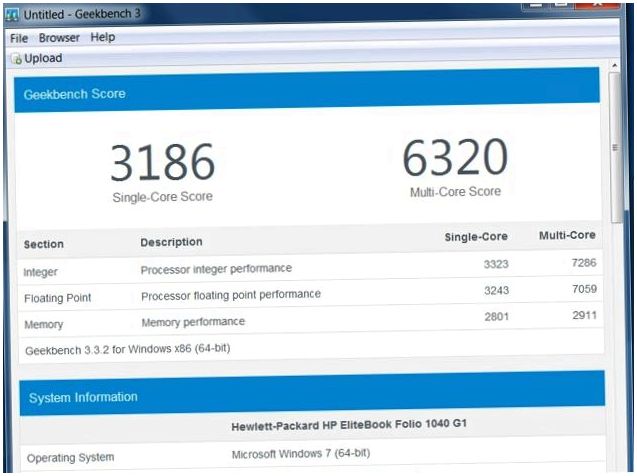Click the Floating Point row label
The image size is (637, 476).
coord(58,298)
